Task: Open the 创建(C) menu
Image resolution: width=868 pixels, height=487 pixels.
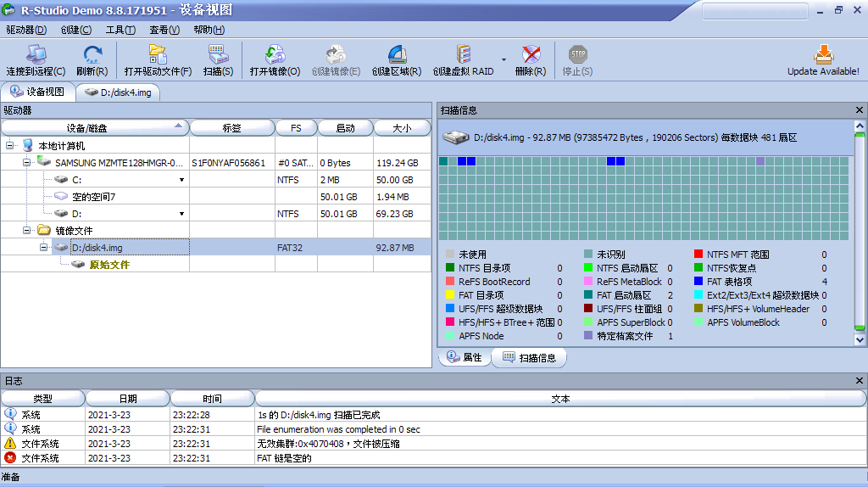Action: [75, 30]
